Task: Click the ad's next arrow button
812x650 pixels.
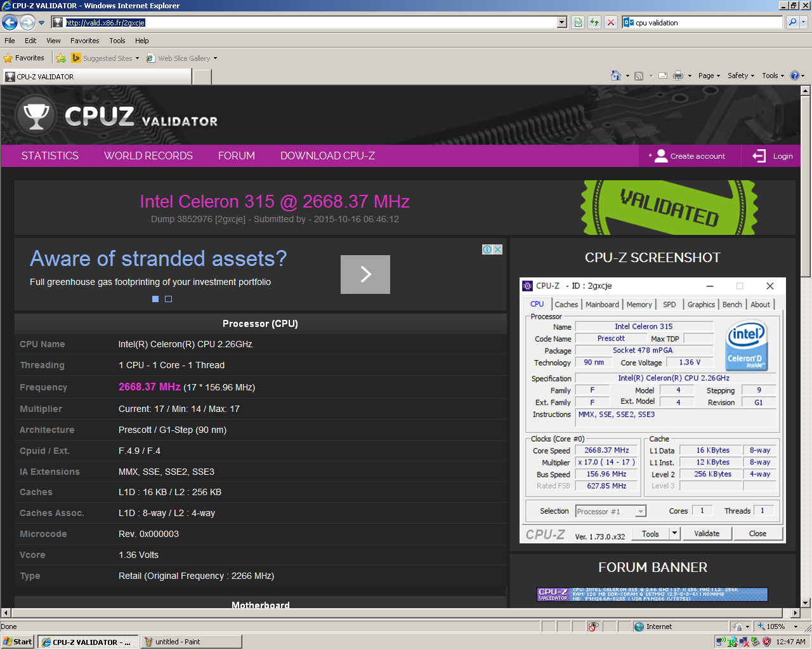Action: point(365,274)
